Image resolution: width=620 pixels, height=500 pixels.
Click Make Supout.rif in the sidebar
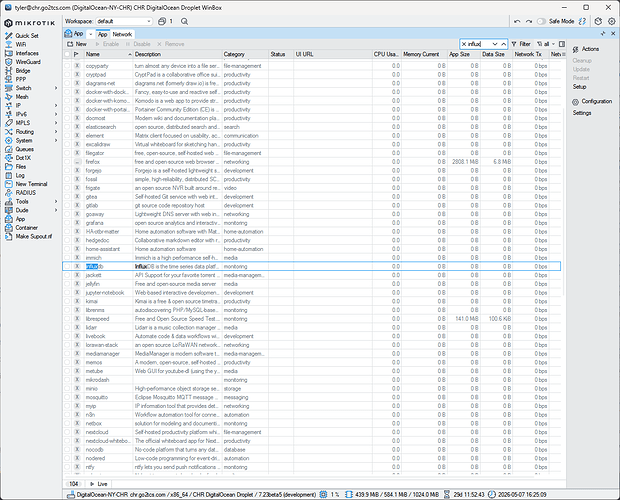coord(33,236)
